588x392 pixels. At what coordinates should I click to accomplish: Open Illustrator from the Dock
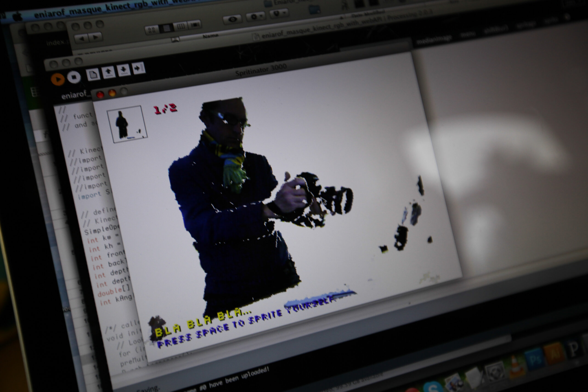554,353
